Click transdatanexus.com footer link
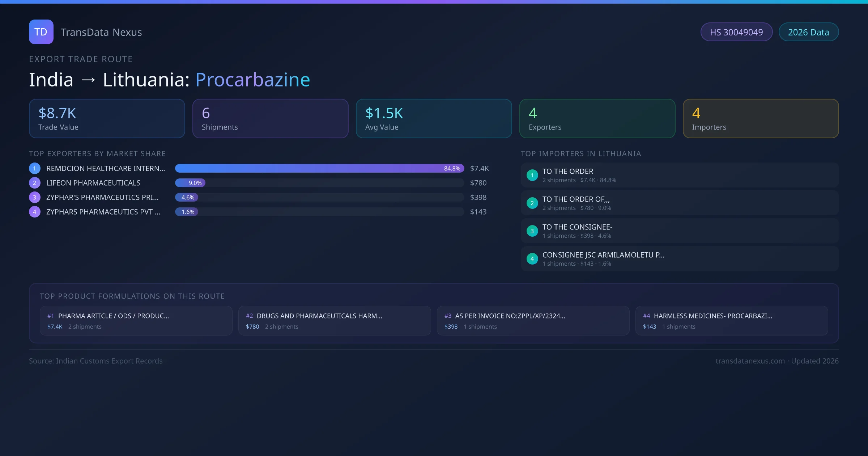 (x=750, y=361)
